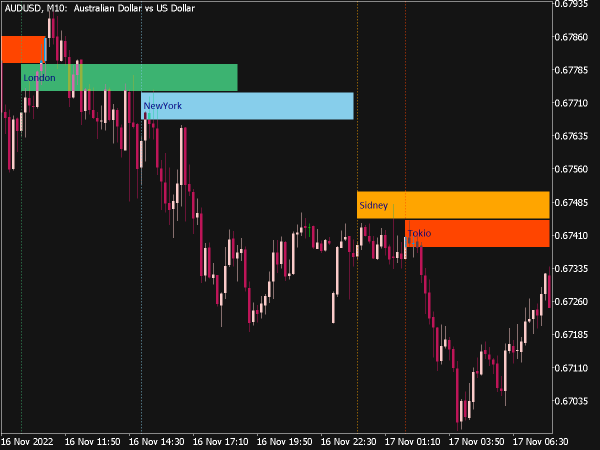Click price level 0.67410 on the scale
The height and width of the screenshot is (450, 600).
click(x=571, y=235)
